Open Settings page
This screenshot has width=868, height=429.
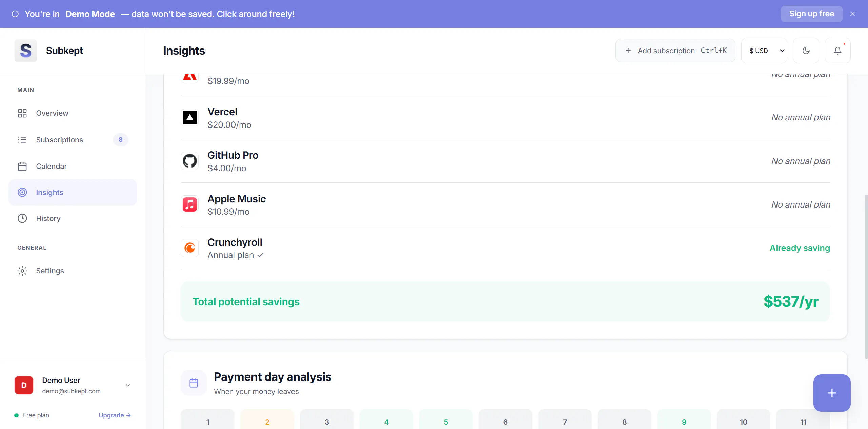coord(73,271)
